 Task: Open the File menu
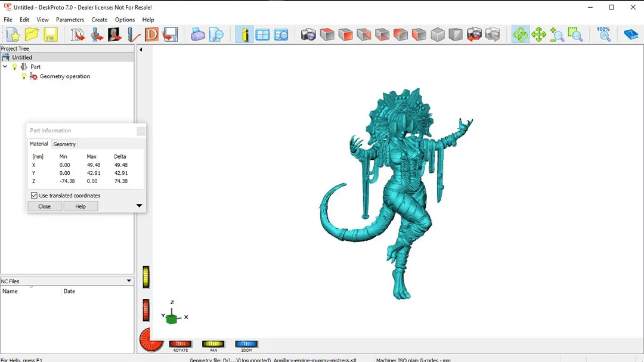[x=8, y=20]
